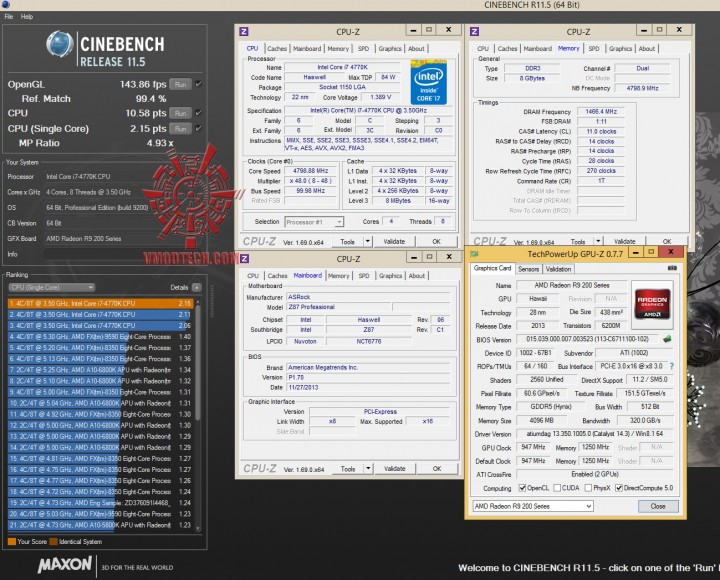Click the Radeon Graphics logo in GPU-Z

[x=652, y=304]
